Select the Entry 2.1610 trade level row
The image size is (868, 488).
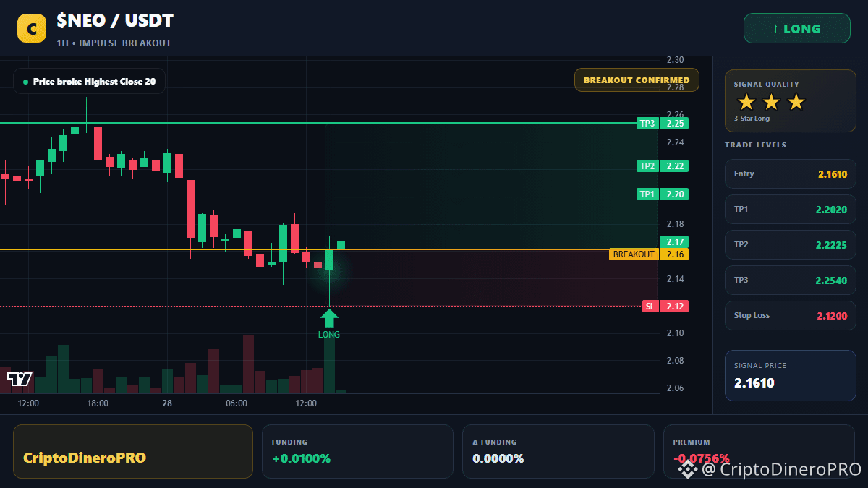coord(791,174)
